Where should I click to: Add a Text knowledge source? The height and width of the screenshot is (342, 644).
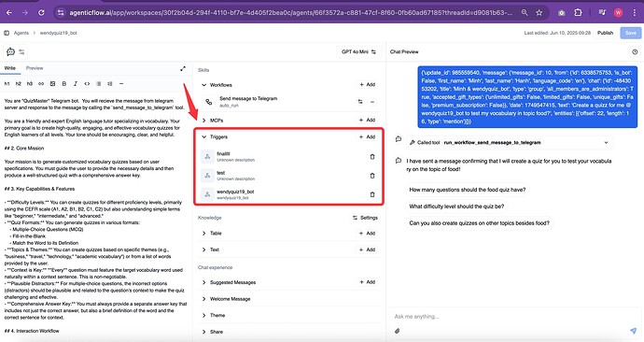[x=367, y=249]
